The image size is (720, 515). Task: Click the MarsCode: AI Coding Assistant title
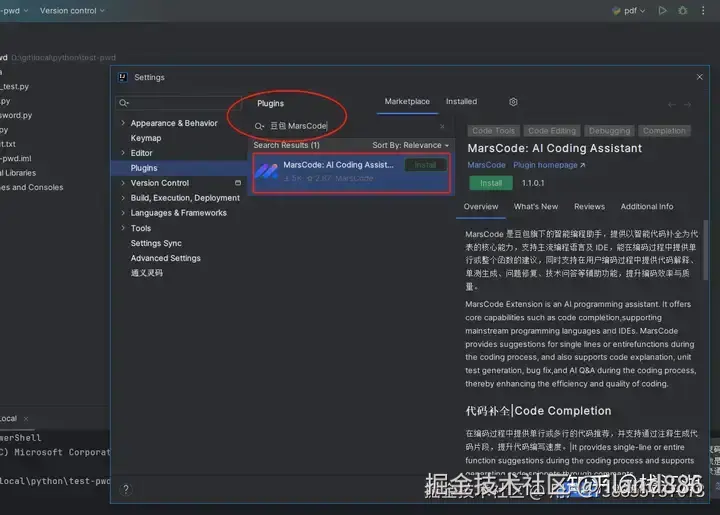click(x=555, y=148)
